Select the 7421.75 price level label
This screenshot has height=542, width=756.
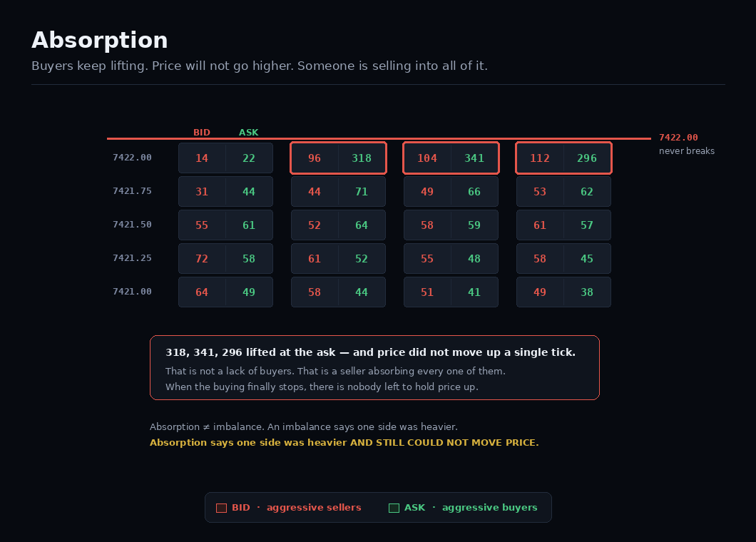[x=132, y=191]
